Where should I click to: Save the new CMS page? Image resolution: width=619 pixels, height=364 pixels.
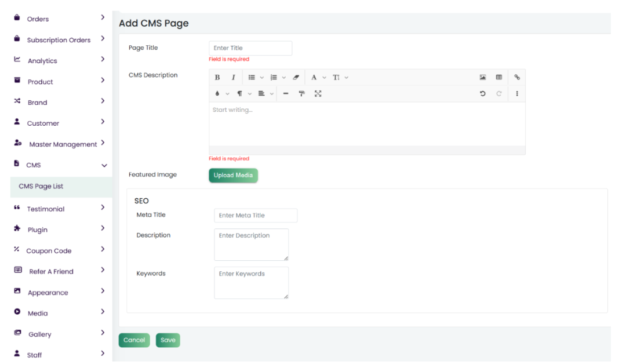coord(168,340)
